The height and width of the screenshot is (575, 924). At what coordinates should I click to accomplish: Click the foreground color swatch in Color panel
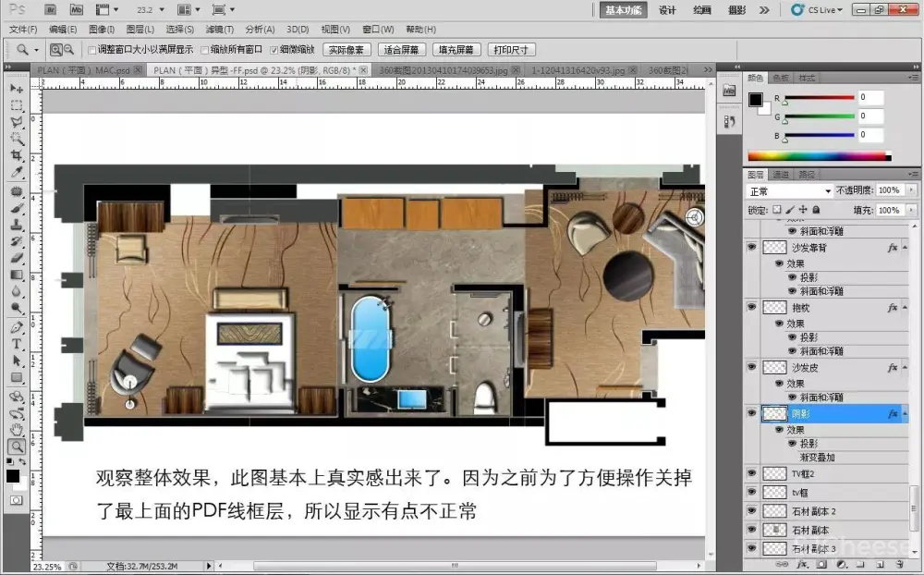click(756, 100)
